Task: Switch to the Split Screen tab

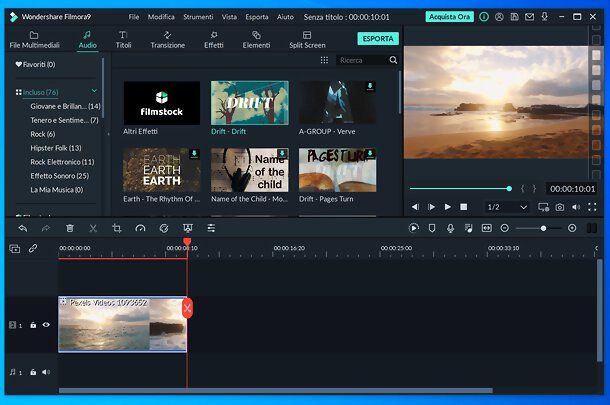Action: (x=307, y=40)
